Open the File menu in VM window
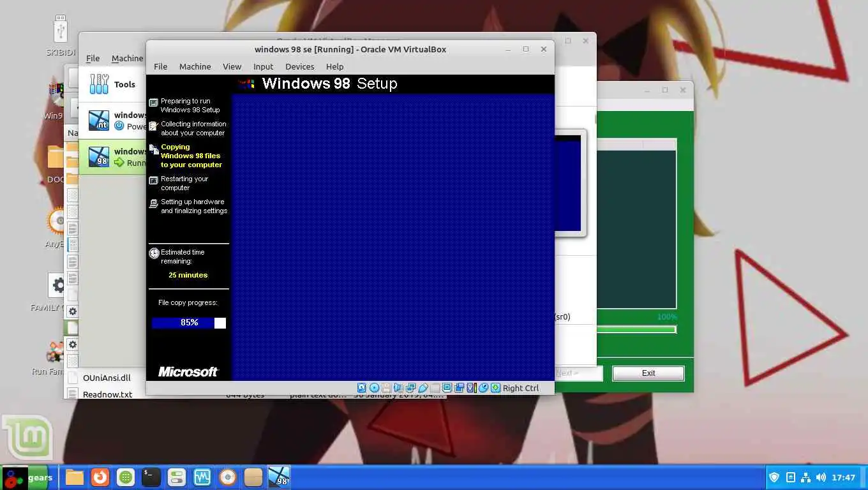868x490 pixels. tap(160, 66)
